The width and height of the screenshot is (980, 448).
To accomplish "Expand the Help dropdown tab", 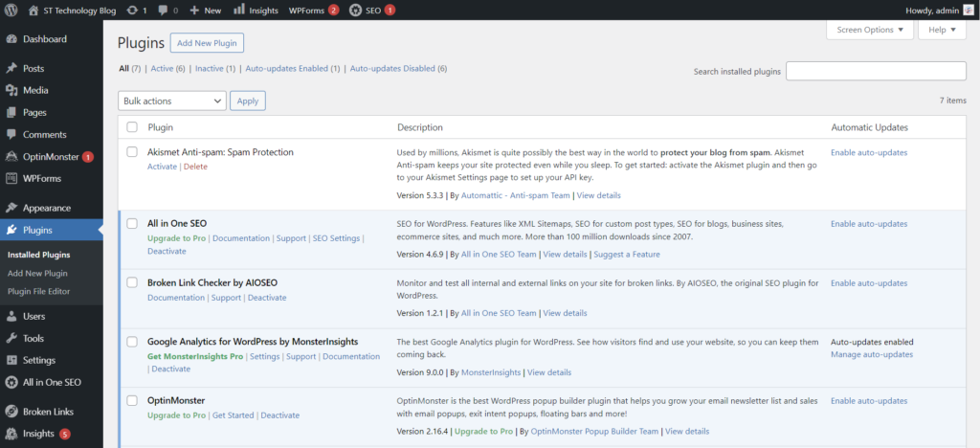I will coord(942,30).
